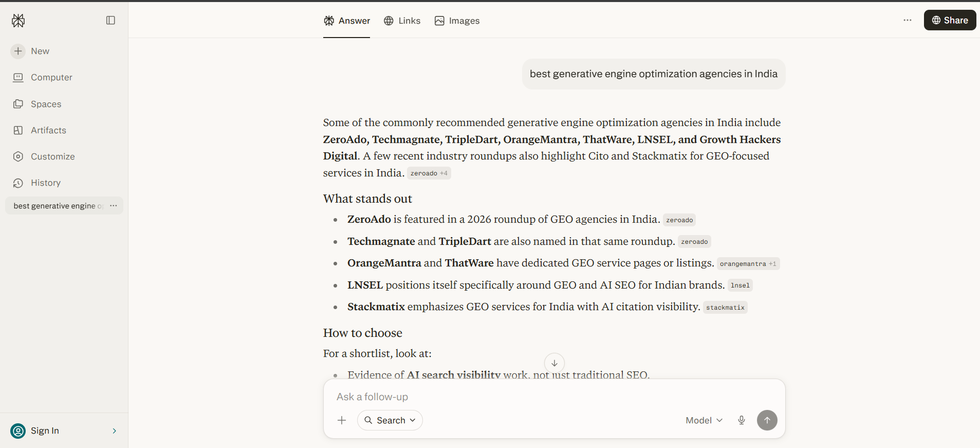Screen dimensions: 980x448
Task: Click the scroll-down arrow button
Action: click(x=554, y=363)
